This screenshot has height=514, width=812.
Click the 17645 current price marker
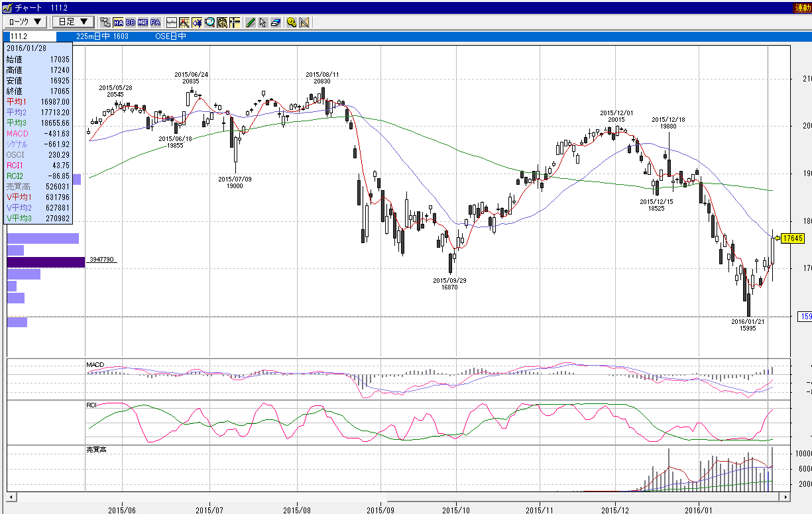(x=793, y=238)
